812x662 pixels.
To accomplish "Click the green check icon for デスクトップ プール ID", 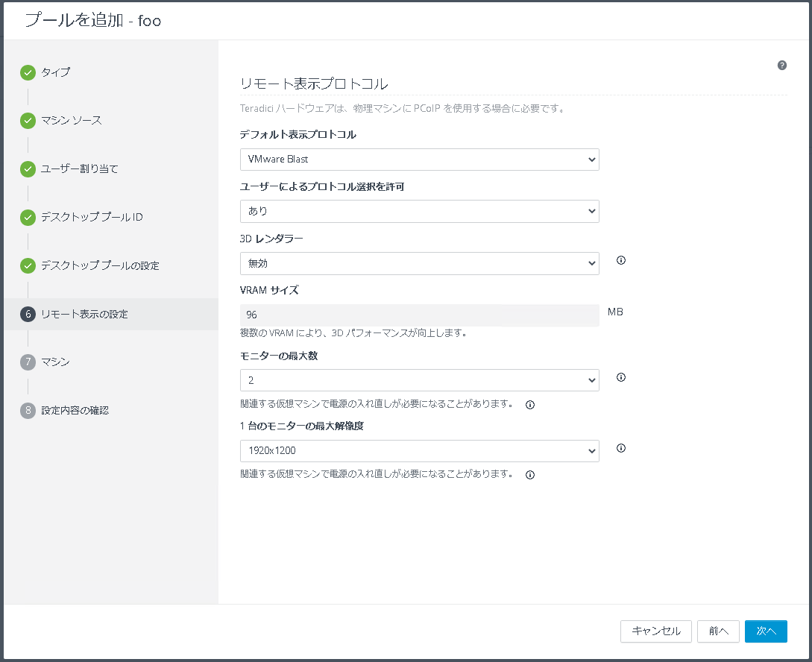I will click(x=28, y=218).
